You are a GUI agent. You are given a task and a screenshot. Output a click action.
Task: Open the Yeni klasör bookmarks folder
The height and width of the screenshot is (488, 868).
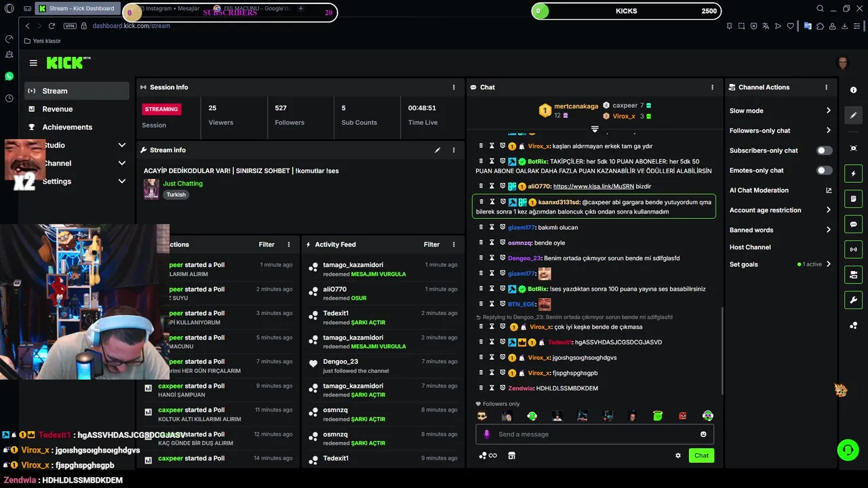(x=43, y=41)
